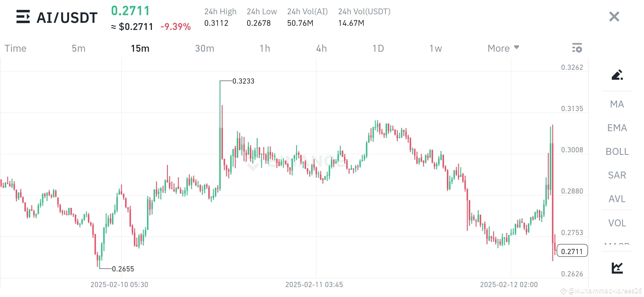The width and height of the screenshot is (644, 297).
Task: Open the trading pair selector icon beside AI/USDT
Action: coord(23,17)
